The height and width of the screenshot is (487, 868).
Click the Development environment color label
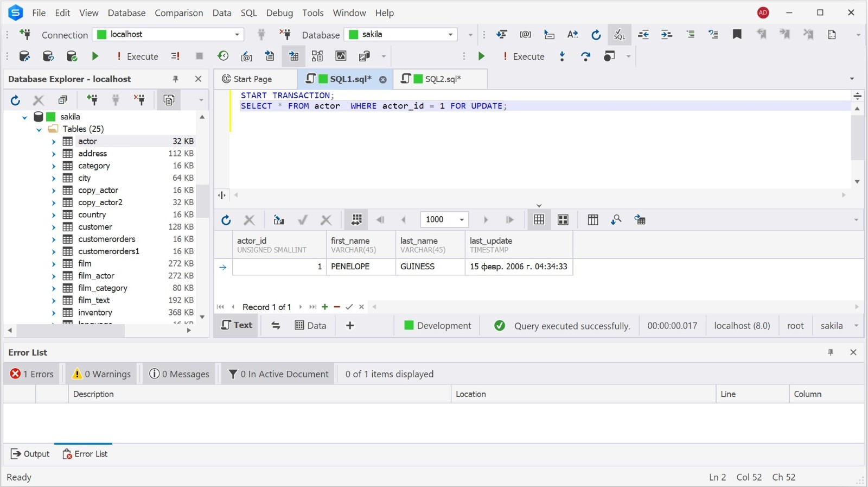coord(438,326)
